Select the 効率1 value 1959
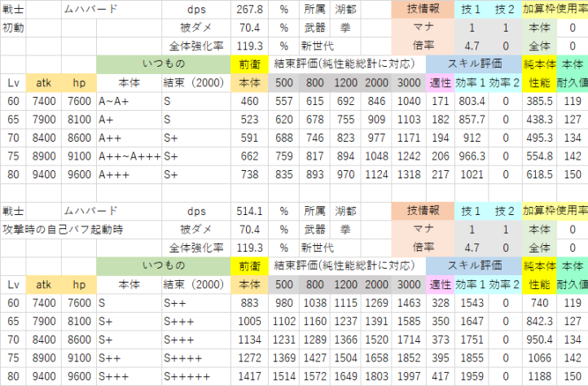 click(x=472, y=376)
